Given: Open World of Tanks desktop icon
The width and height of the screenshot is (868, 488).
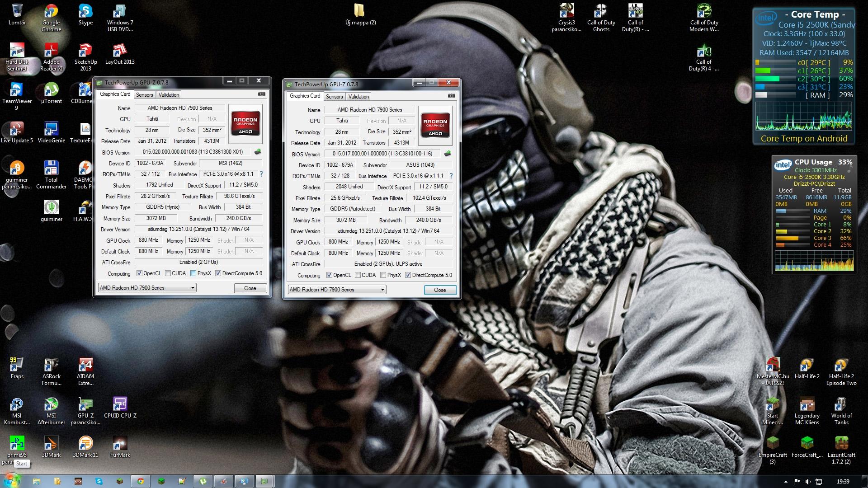Looking at the screenshot, I should point(841,411).
